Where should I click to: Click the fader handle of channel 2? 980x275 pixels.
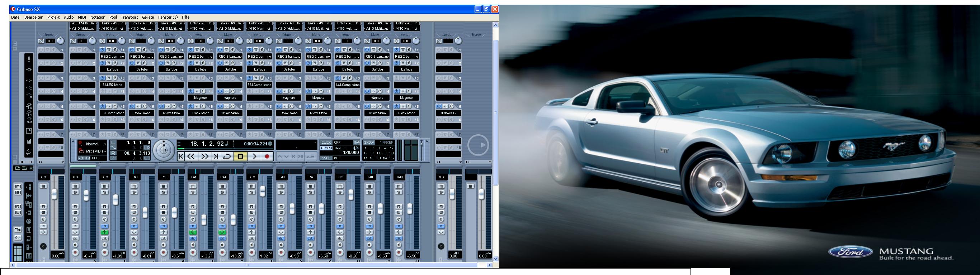pyautogui.click(x=86, y=195)
